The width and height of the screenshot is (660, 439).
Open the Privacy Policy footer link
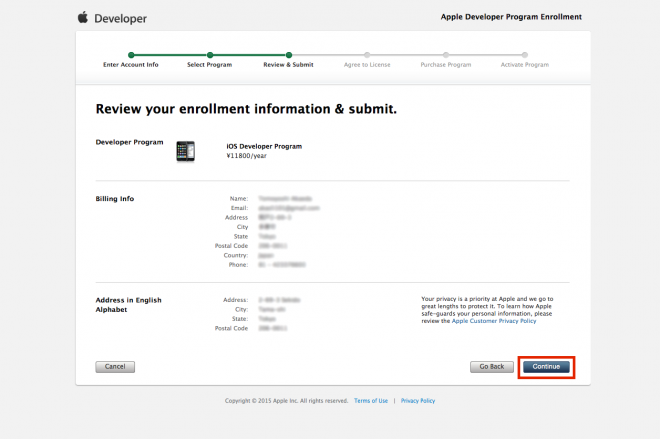(418, 400)
